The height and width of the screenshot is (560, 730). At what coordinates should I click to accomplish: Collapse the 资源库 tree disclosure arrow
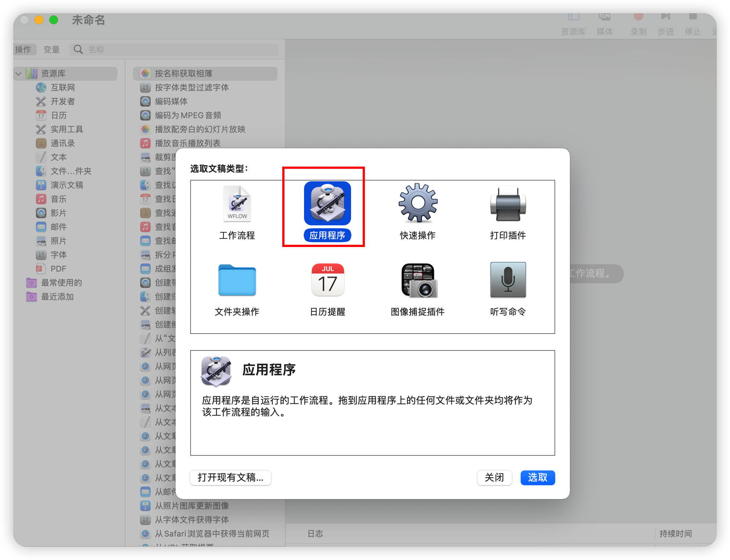click(x=19, y=74)
